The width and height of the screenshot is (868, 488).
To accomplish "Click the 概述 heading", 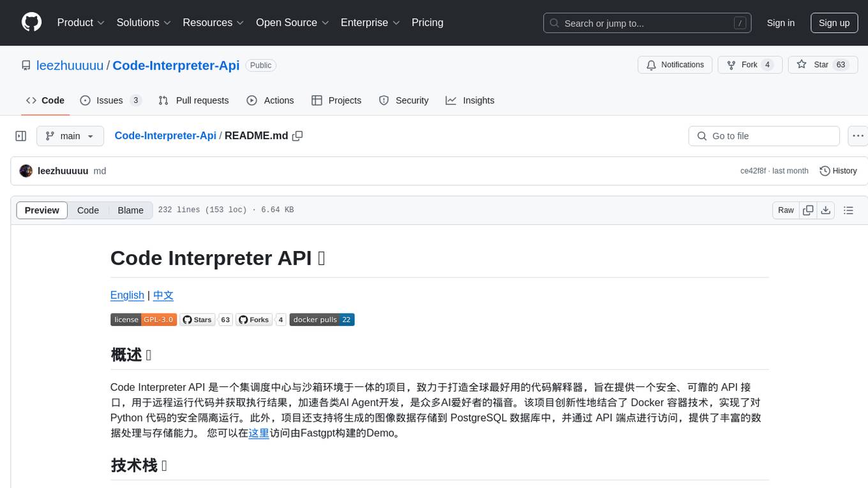I will (131, 355).
